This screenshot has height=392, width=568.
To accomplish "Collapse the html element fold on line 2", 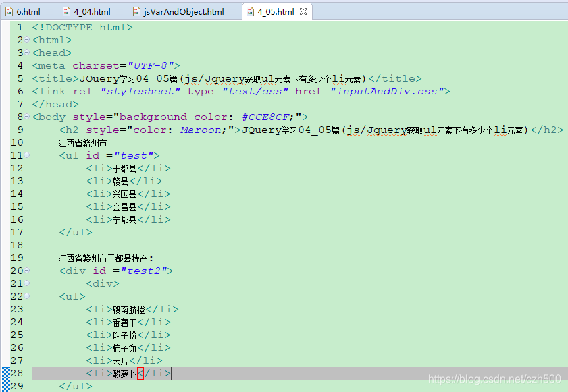I will point(26,40).
